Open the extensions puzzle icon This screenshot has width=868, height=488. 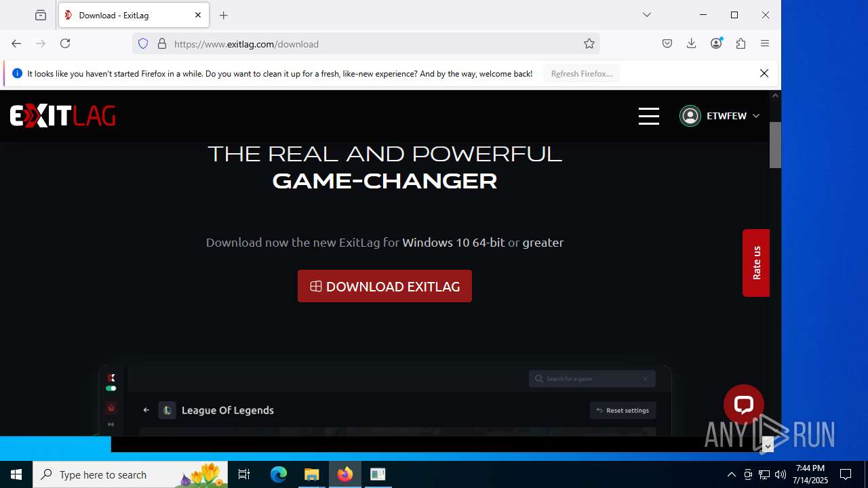click(x=741, y=43)
